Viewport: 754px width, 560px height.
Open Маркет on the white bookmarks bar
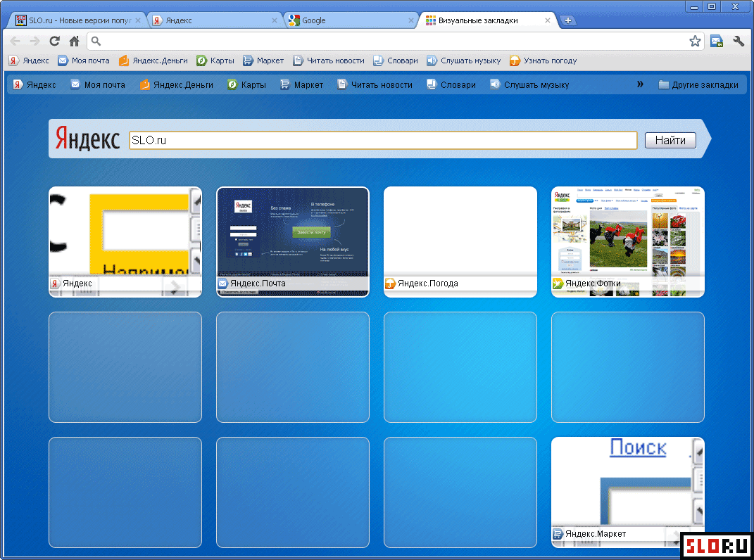[x=263, y=61]
